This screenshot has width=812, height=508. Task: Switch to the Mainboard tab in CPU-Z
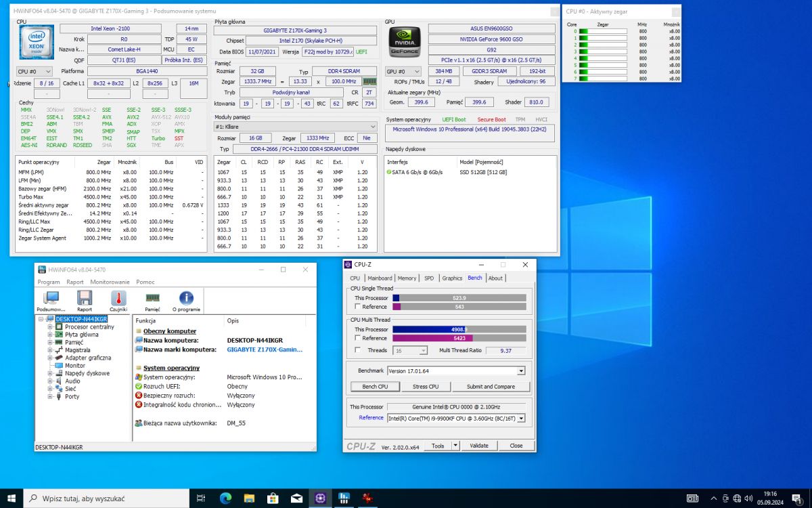point(380,278)
